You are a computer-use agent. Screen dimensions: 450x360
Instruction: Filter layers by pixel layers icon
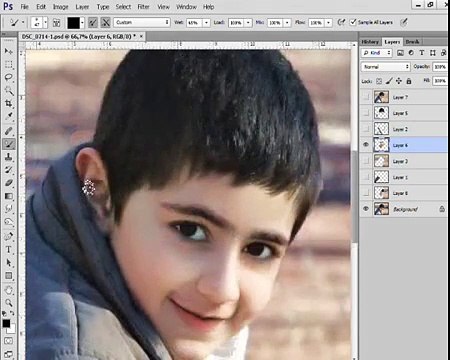click(400, 53)
